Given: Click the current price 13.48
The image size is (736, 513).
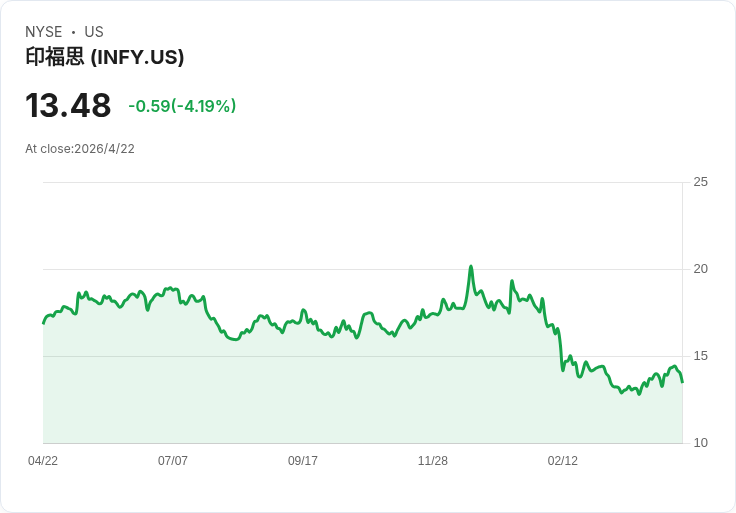Looking at the screenshot, I should tap(68, 106).
